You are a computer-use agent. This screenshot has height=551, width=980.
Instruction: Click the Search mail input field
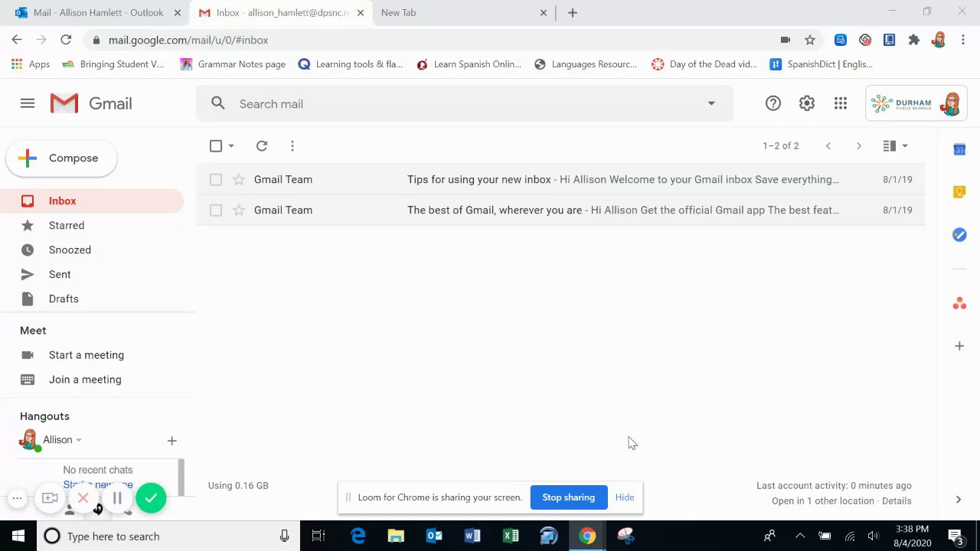(465, 103)
